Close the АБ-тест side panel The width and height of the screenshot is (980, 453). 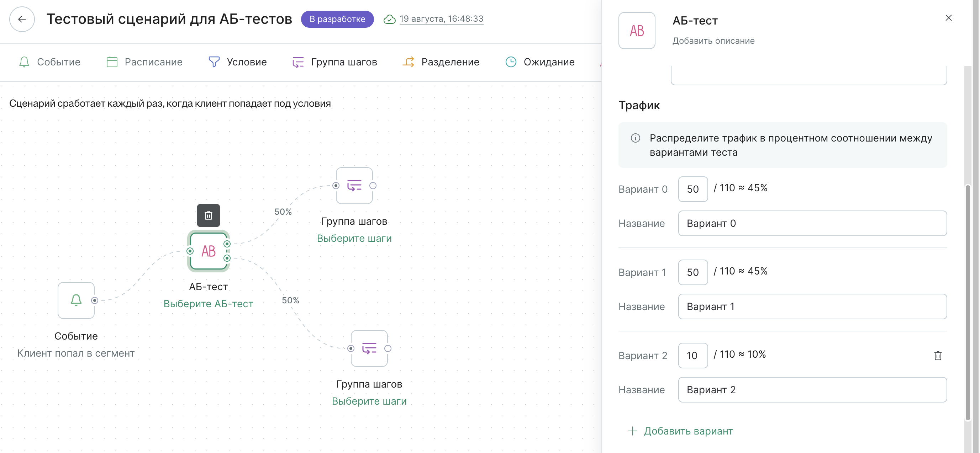[x=948, y=18]
